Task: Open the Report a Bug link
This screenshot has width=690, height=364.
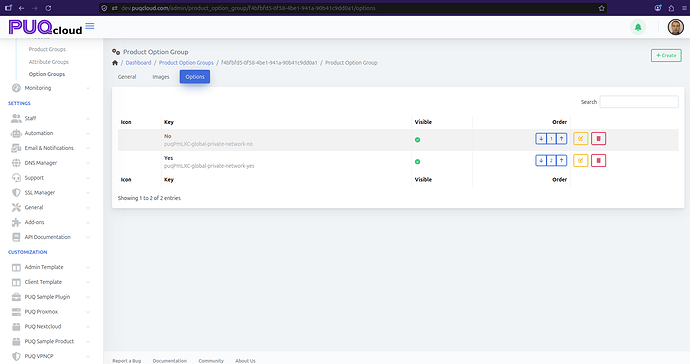Action: (x=127, y=361)
